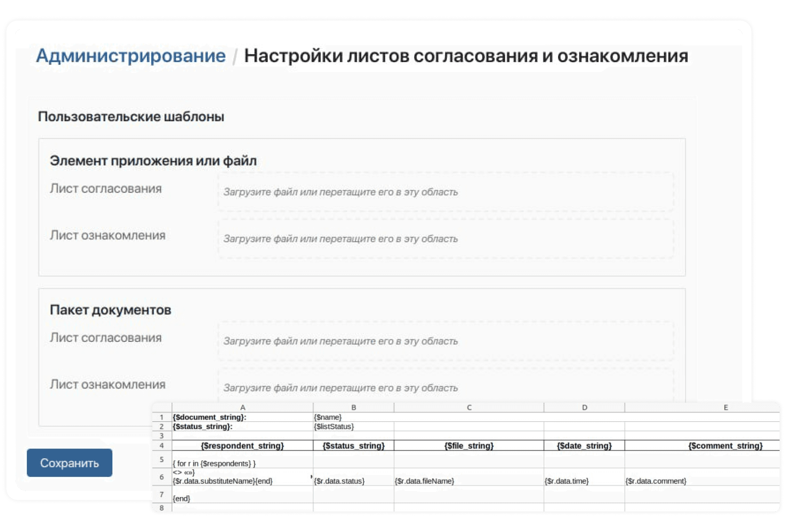Image resolution: width=786 pixels, height=532 pixels.
Task: Click cell containing {$file_string}
Action: point(469,446)
